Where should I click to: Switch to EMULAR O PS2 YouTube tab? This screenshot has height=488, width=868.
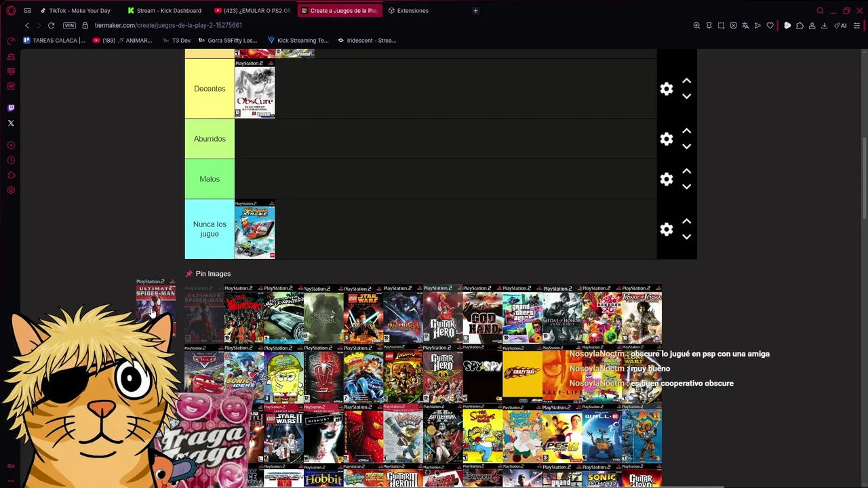coord(252,11)
